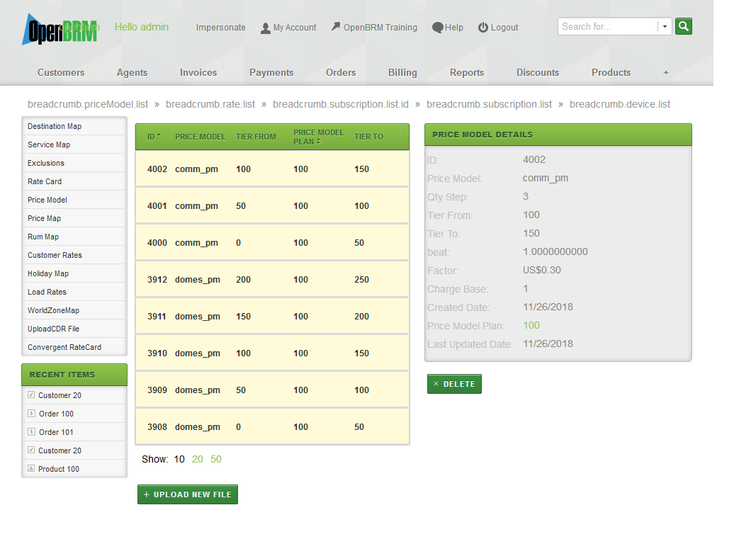Select row 3911 domes_pm
756x544 pixels.
[x=272, y=317]
